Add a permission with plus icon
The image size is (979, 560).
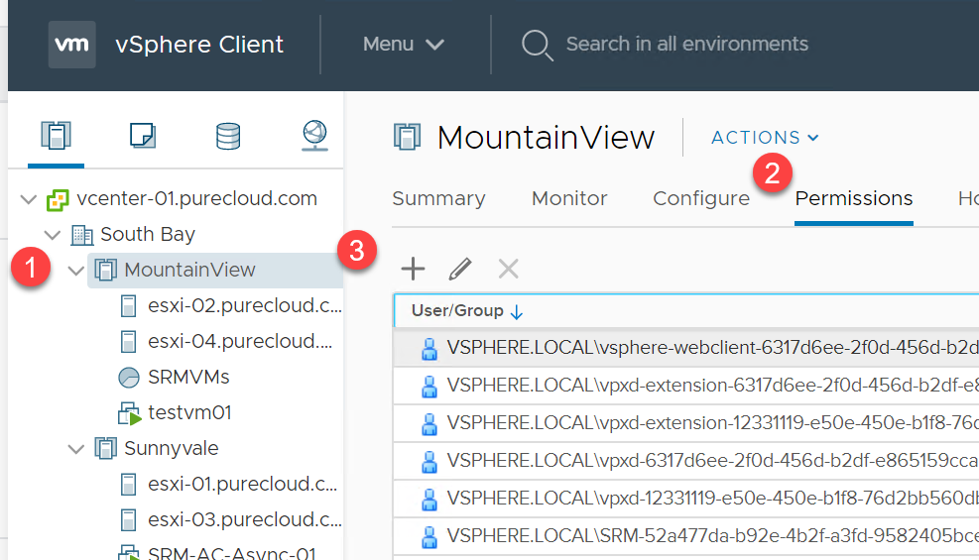click(413, 270)
